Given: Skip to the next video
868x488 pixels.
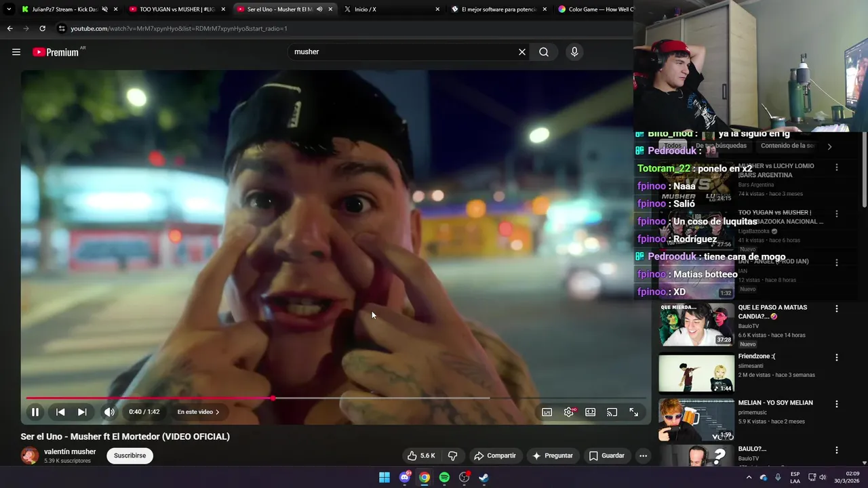Looking at the screenshot, I should pyautogui.click(x=82, y=412).
